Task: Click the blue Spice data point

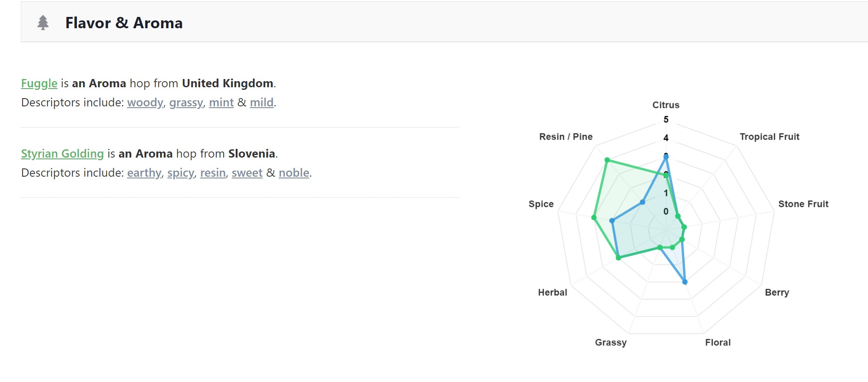Action: tap(612, 221)
